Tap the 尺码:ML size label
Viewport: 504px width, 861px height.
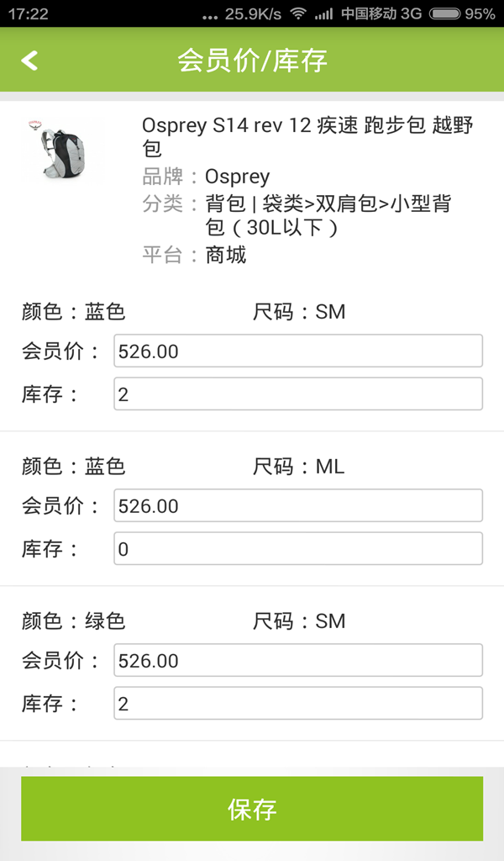299,467
